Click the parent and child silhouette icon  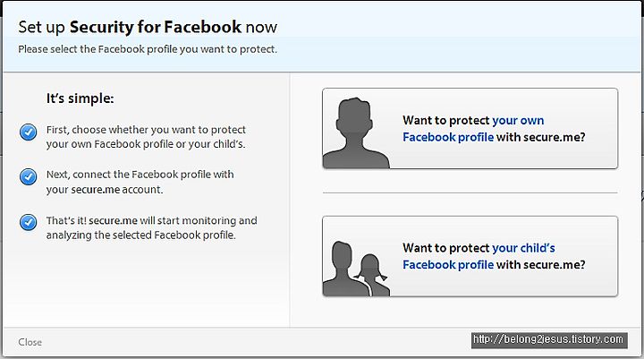(x=356, y=269)
